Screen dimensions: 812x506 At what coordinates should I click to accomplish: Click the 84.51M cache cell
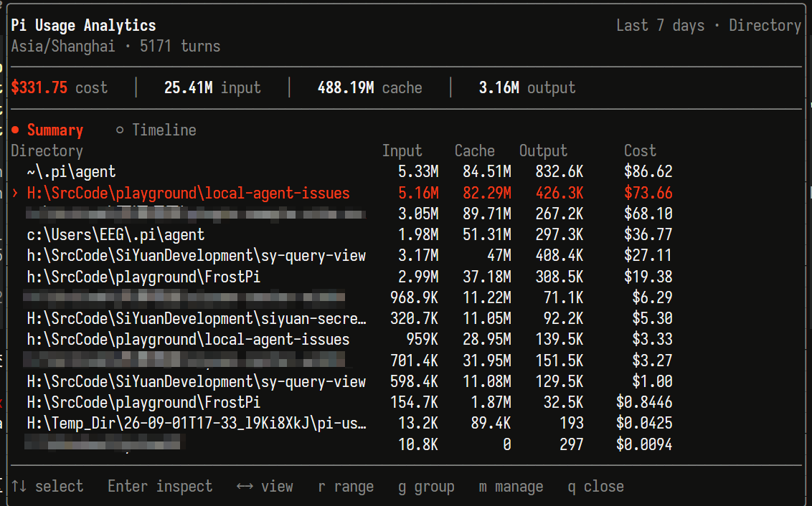pyautogui.click(x=487, y=172)
